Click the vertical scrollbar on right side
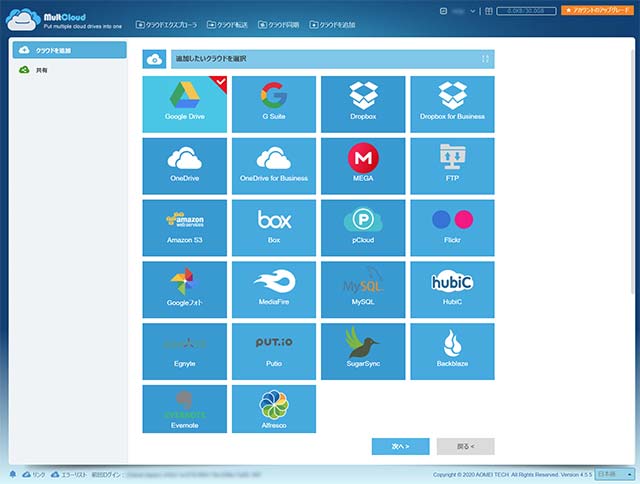Screen dimensions: 640x484 (x=632, y=171)
